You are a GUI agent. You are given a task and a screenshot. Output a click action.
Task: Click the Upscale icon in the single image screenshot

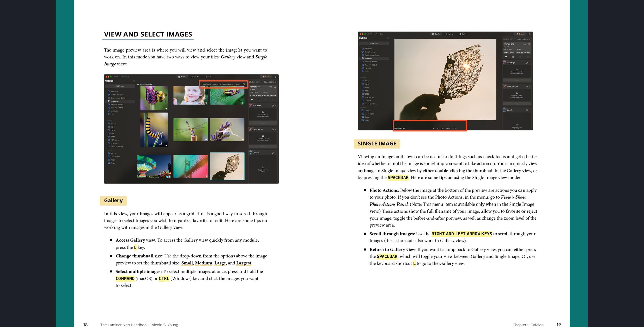coord(504,110)
